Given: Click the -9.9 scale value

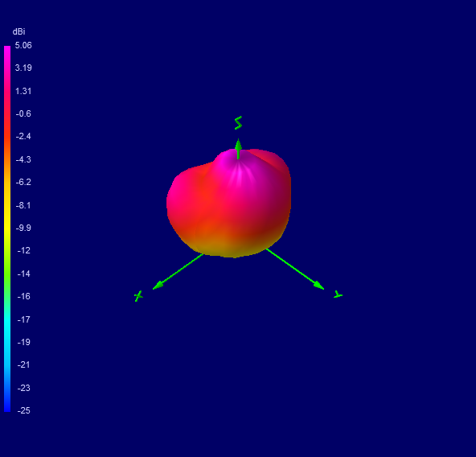Looking at the screenshot, I should click(23, 228).
